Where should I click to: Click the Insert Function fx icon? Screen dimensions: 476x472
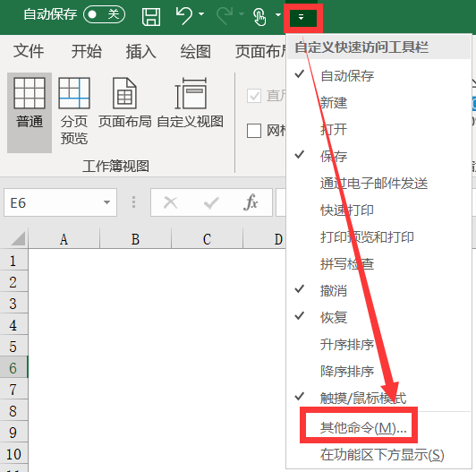tap(251, 202)
